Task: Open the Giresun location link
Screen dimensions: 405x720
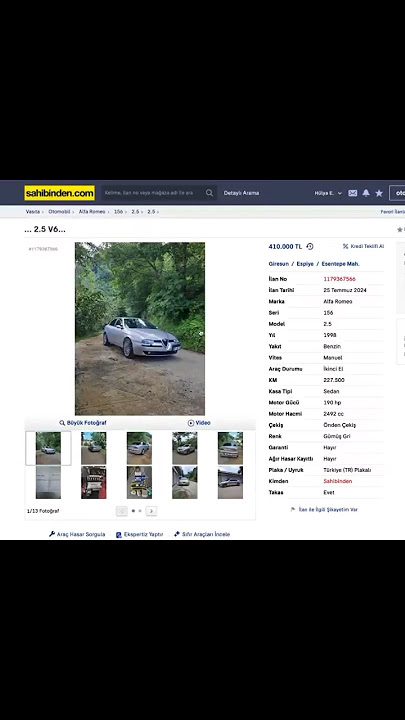Action: click(279, 264)
